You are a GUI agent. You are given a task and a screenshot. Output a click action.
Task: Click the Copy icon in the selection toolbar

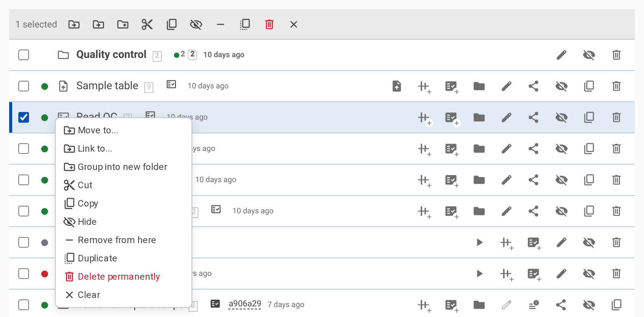tap(172, 24)
